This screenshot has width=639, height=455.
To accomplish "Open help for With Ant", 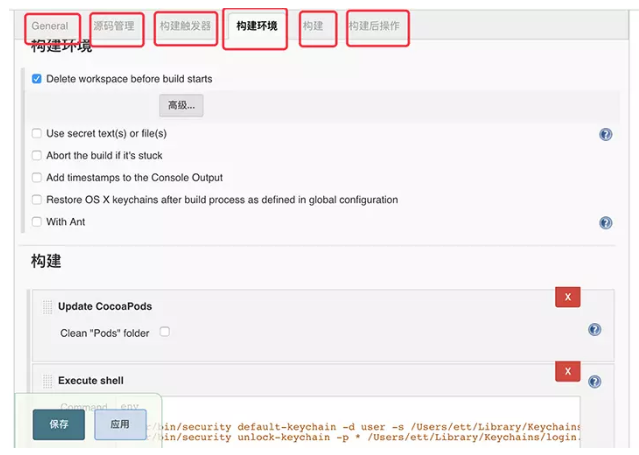I will [606, 223].
